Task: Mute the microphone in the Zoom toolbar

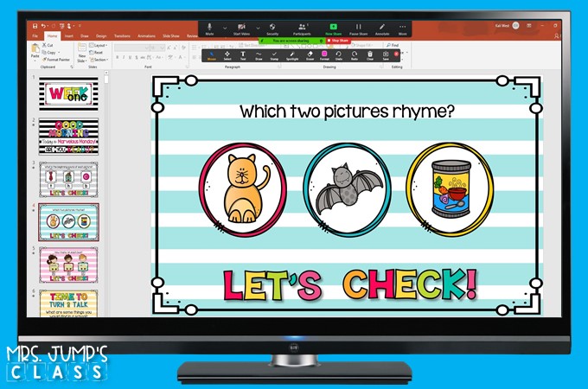Action: pyautogui.click(x=209, y=29)
